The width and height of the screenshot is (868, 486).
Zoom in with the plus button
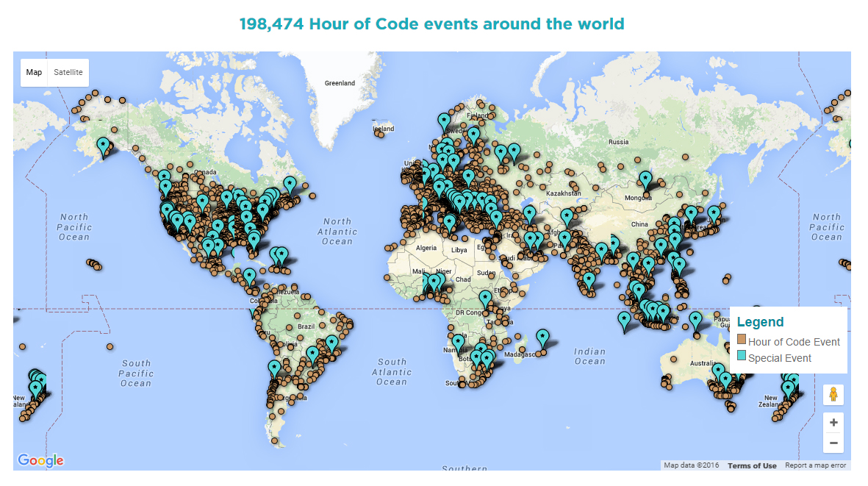pyautogui.click(x=833, y=423)
